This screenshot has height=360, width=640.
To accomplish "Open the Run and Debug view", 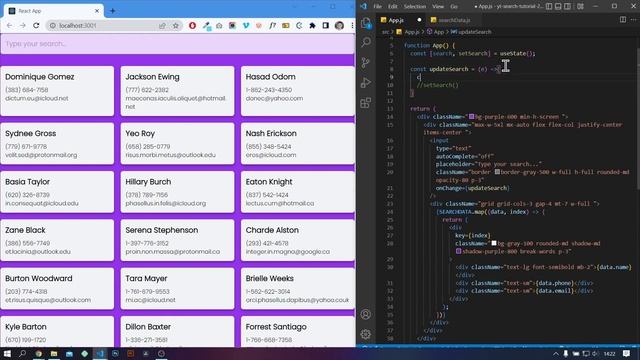I will [x=366, y=82].
